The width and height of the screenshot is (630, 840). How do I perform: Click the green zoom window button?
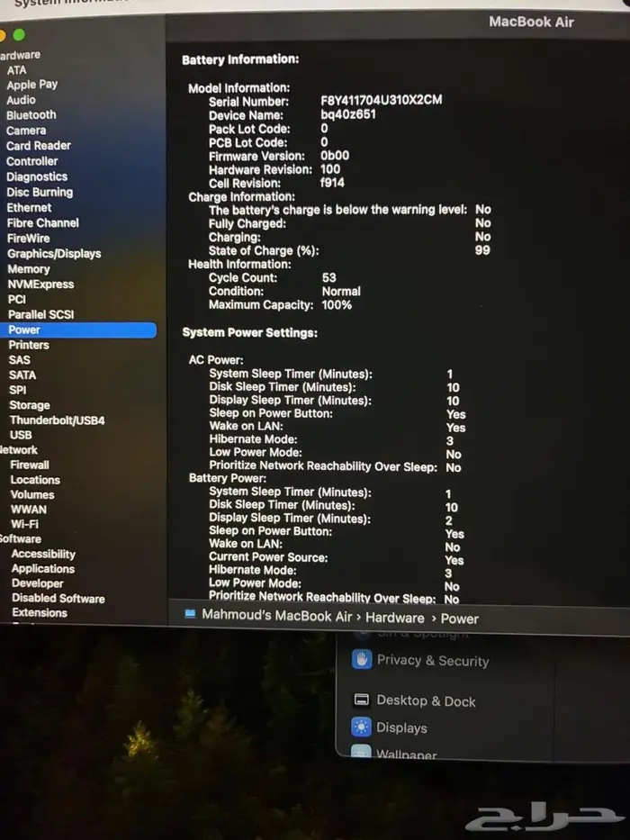[19, 35]
